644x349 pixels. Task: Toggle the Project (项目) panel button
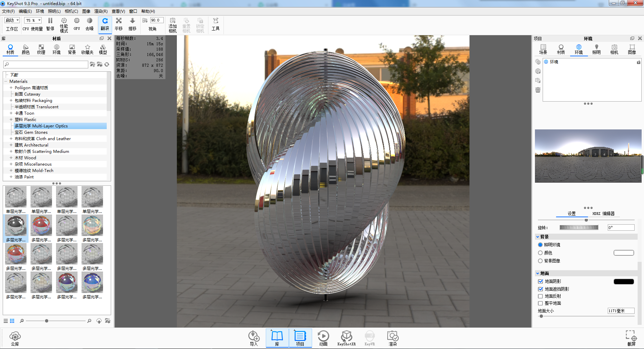(300, 338)
